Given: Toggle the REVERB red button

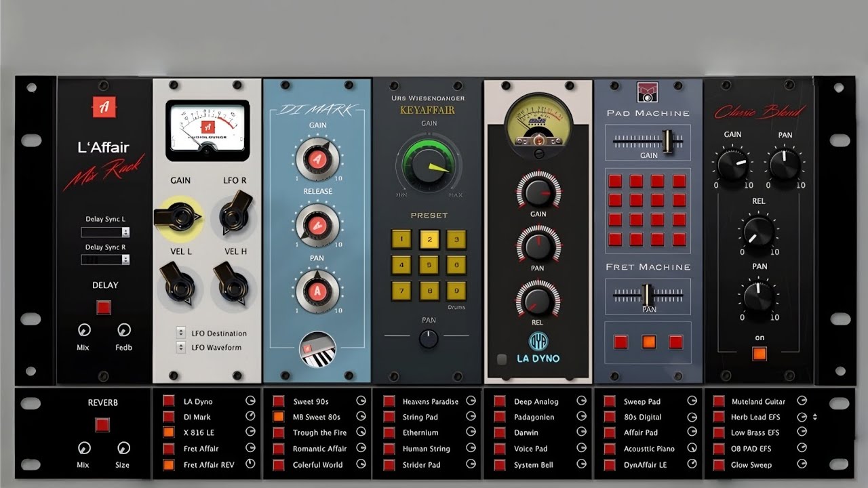Looking at the screenshot, I should point(102,425).
